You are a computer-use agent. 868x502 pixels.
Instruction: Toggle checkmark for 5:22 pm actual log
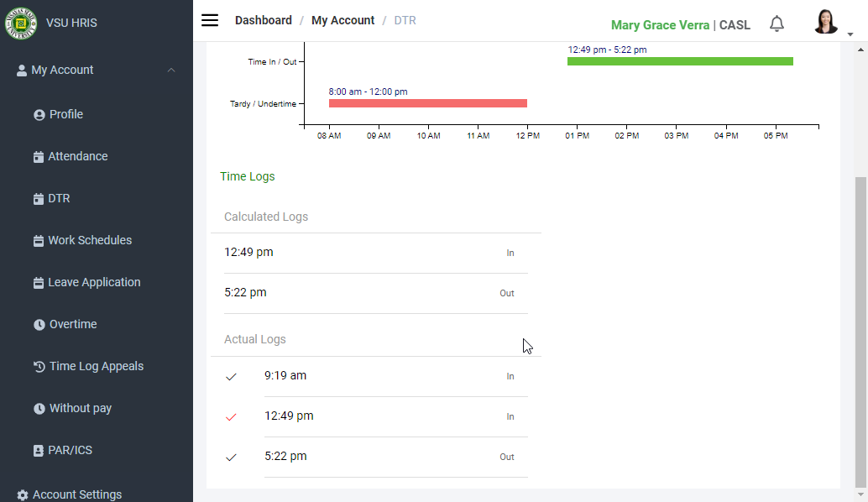click(x=232, y=458)
